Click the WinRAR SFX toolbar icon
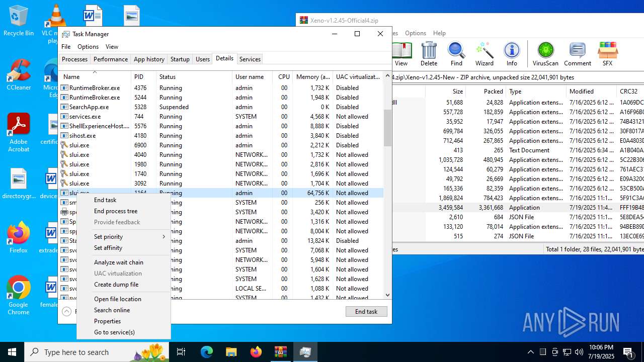 [607, 54]
